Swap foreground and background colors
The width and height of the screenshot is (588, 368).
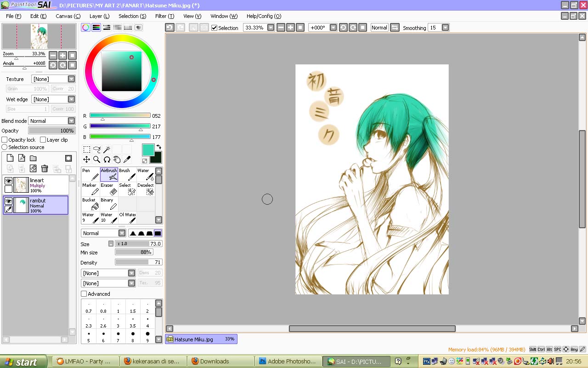(x=158, y=147)
